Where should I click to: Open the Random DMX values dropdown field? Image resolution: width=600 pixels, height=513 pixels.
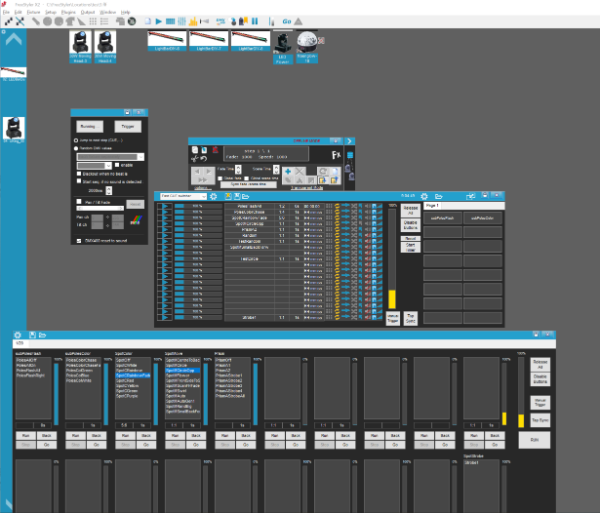(110, 157)
